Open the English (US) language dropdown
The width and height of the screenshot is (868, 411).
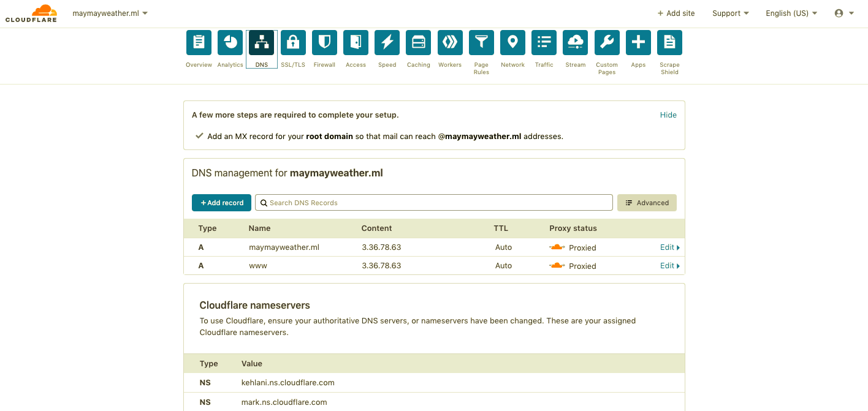click(x=791, y=13)
